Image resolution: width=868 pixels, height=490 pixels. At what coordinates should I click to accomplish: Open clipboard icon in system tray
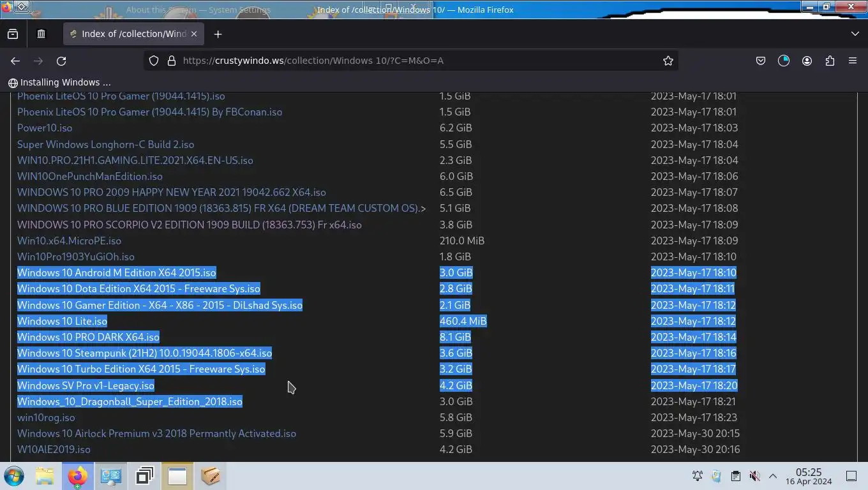click(x=735, y=476)
